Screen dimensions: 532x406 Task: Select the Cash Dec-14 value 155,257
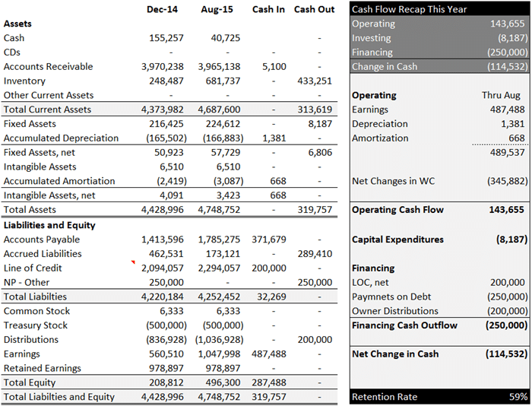point(166,38)
